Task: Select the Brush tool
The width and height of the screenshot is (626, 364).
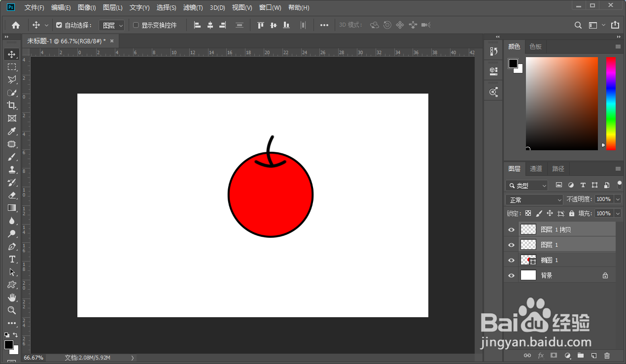Action: 12,157
